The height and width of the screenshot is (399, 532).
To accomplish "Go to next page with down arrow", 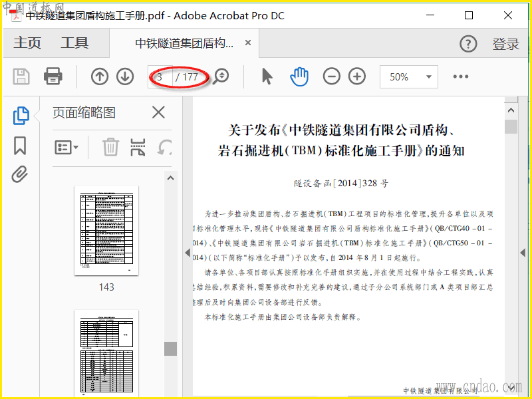I will coord(125,76).
